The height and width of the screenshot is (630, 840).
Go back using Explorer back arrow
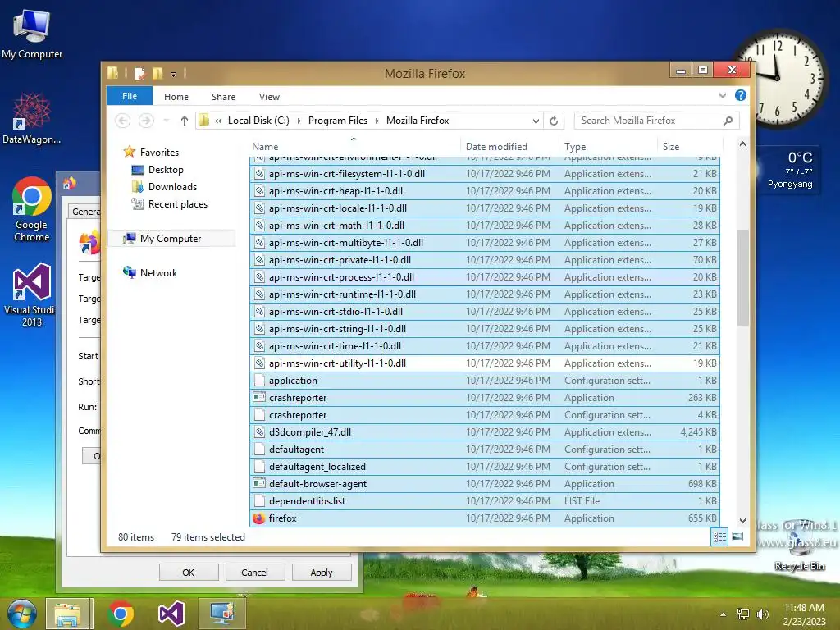(123, 121)
